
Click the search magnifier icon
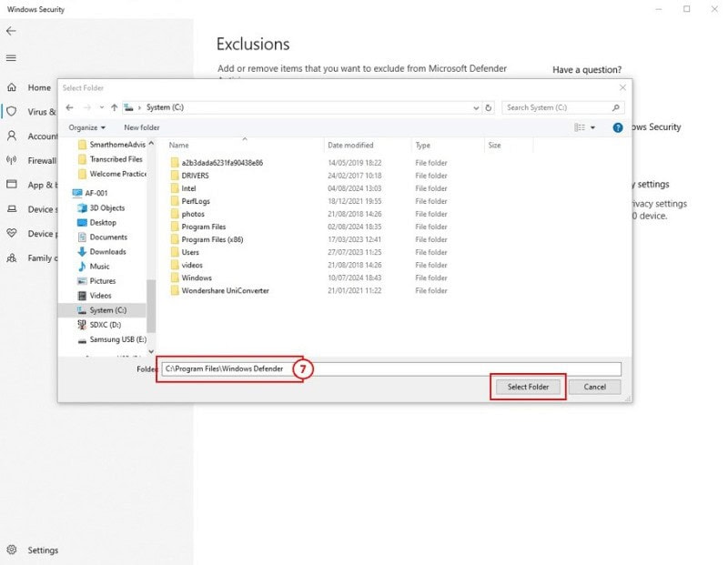(x=616, y=107)
